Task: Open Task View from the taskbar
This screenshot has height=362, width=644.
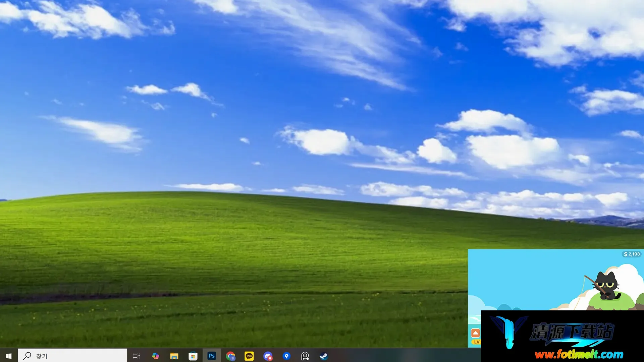Action: [x=136, y=356]
